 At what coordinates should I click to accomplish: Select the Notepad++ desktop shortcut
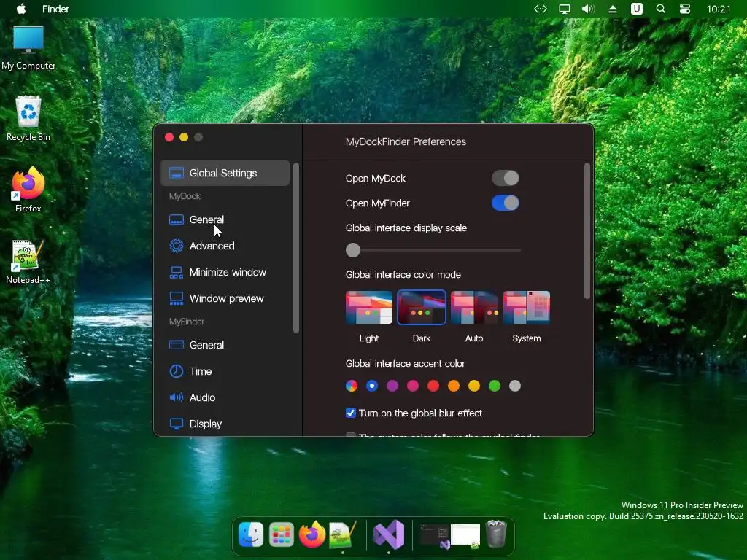[x=28, y=262]
